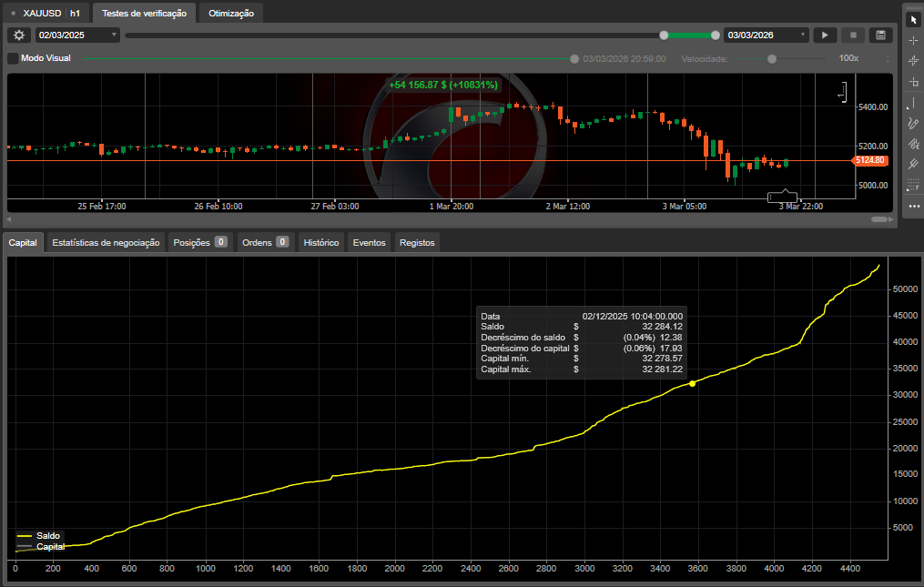The image size is (924, 587).
Task: Select the pointer cursor tool
Action: [914, 19]
